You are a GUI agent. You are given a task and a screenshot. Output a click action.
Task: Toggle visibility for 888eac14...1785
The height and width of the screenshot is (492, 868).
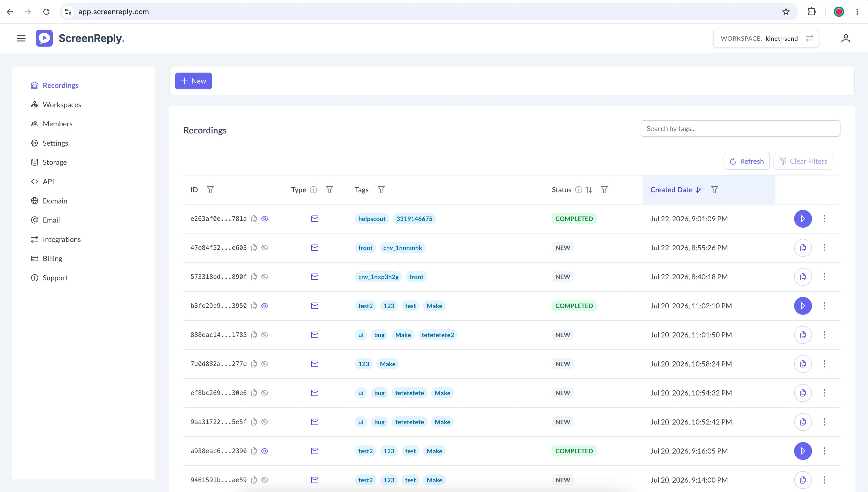point(265,335)
